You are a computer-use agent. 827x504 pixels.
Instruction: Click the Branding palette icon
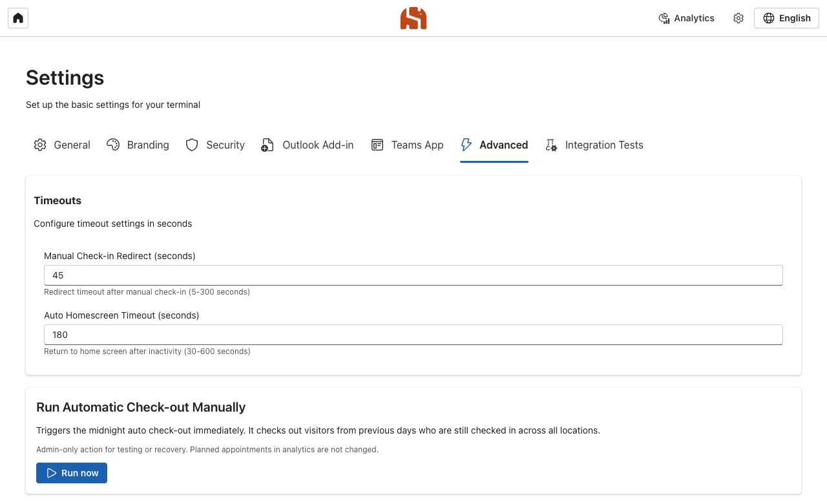click(113, 145)
